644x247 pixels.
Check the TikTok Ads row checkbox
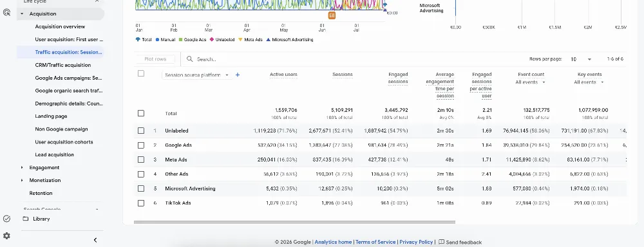141,203
